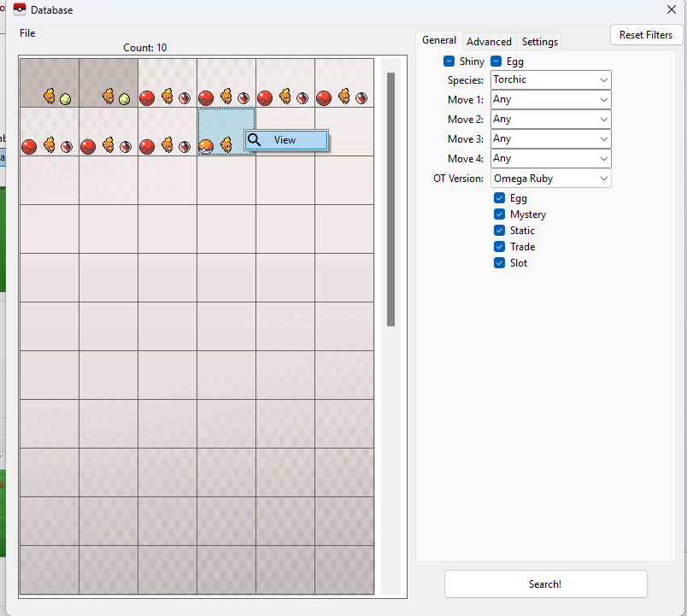Open the Species dropdown showing Torchic
The height and width of the screenshot is (616, 687).
(x=550, y=80)
